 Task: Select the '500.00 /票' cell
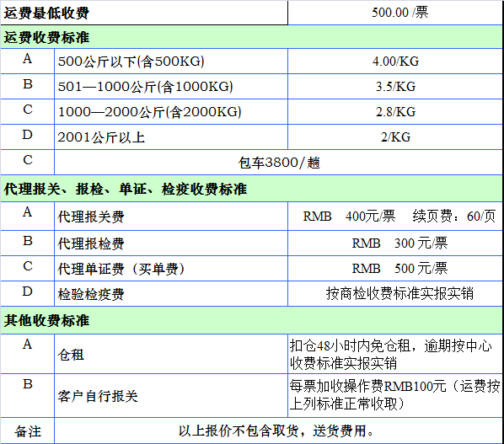coord(395,13)
